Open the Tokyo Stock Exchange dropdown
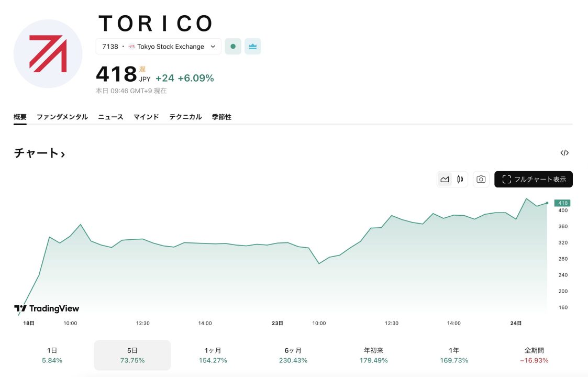 click(x=158, y=47)
